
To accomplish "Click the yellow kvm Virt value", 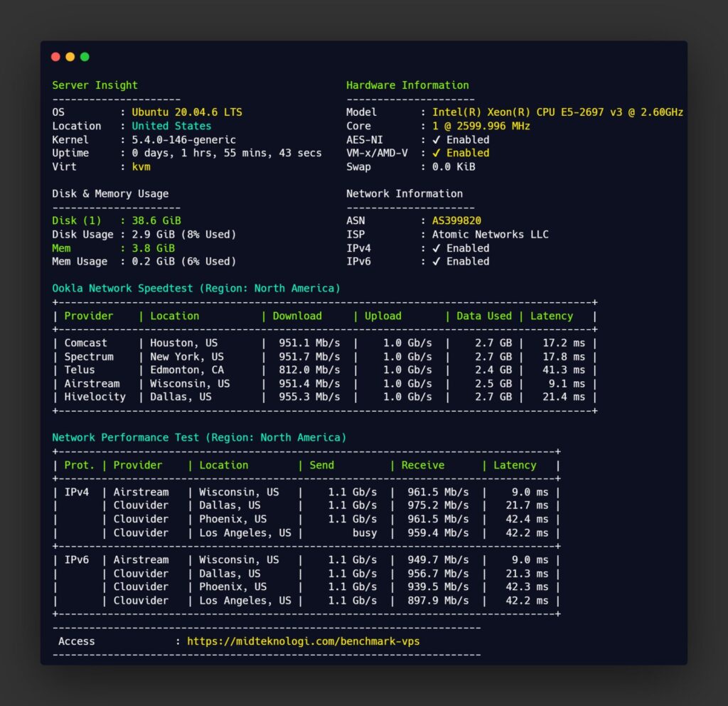I will point(141,167).
